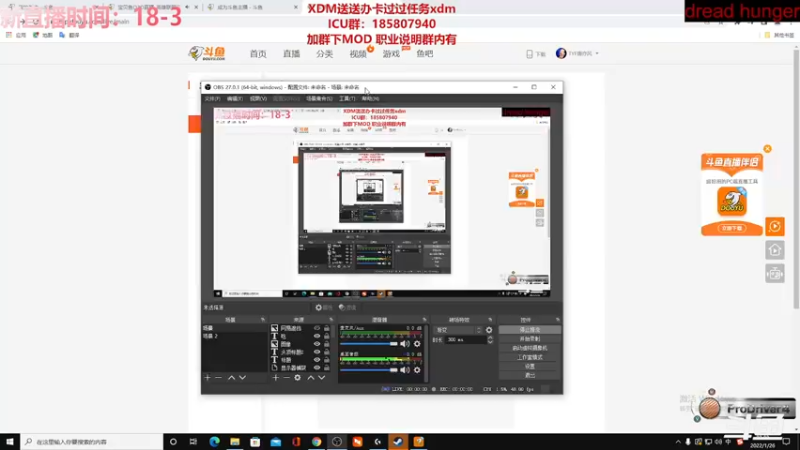Toggle visibility of 显示器捕获 source
The width and height of the screenshot is (800, 450).
pyautogui.click(x=317, y=367)
